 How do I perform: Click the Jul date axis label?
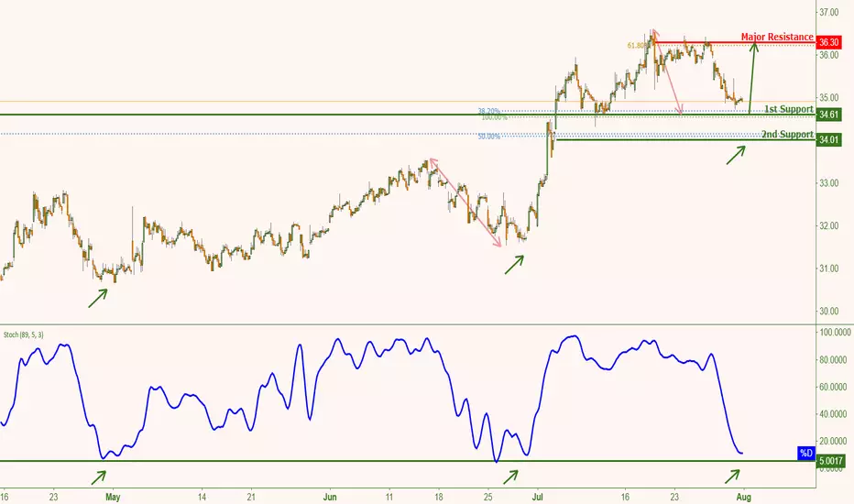pos(538,497)
